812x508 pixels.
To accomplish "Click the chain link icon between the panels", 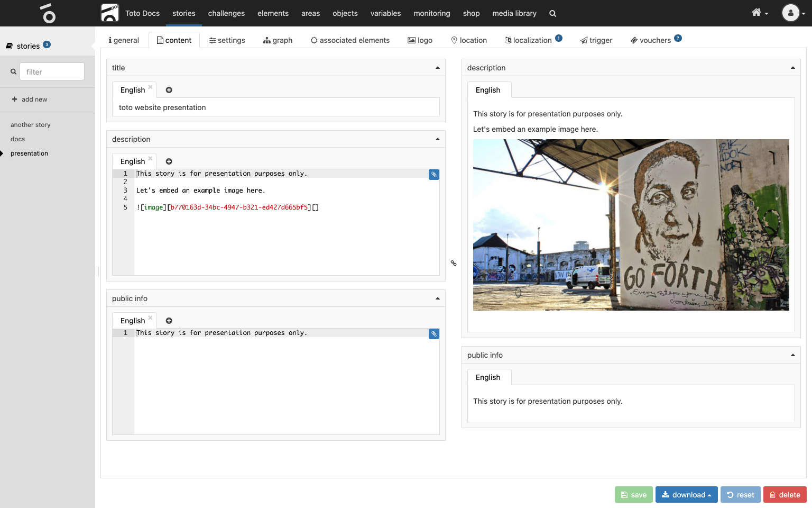I will [x=453, y=263].
